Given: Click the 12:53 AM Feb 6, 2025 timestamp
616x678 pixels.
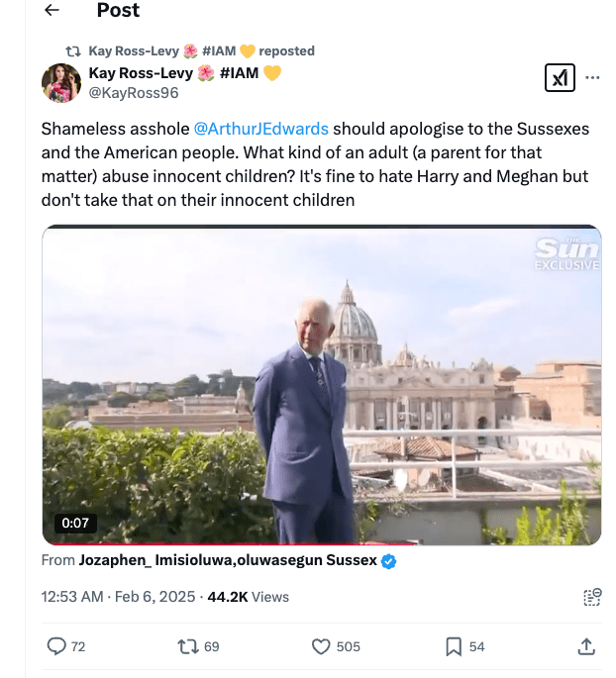Looking at the screenshot, I should click(117, 597).
